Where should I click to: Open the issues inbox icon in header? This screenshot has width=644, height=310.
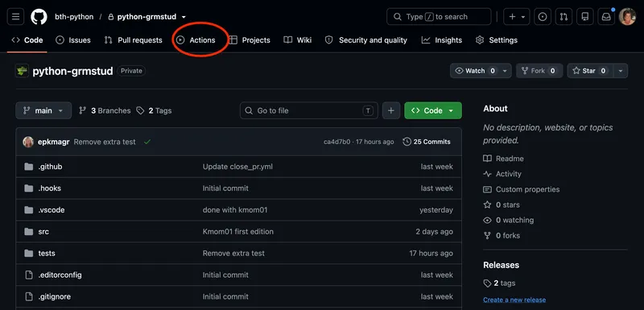tap(543, 17)
